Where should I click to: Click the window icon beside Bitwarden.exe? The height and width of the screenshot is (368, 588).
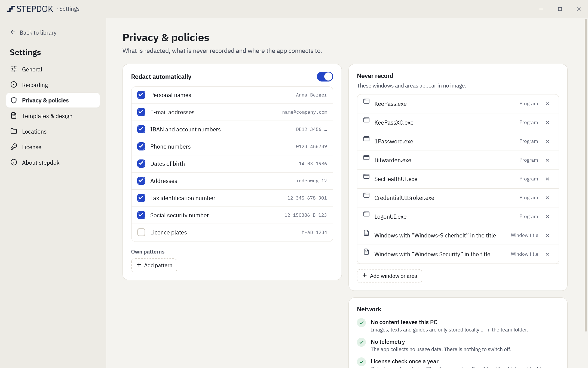click(366, 158)
